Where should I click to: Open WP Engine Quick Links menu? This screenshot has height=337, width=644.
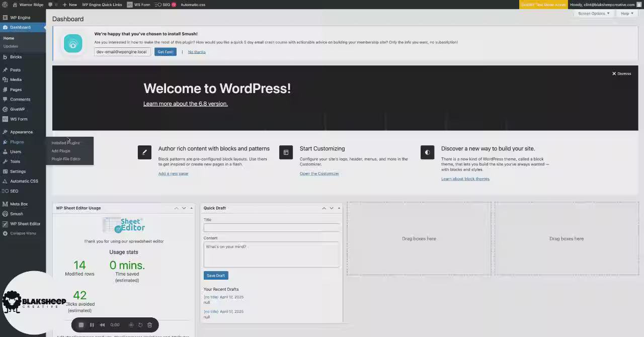(102, 5)
